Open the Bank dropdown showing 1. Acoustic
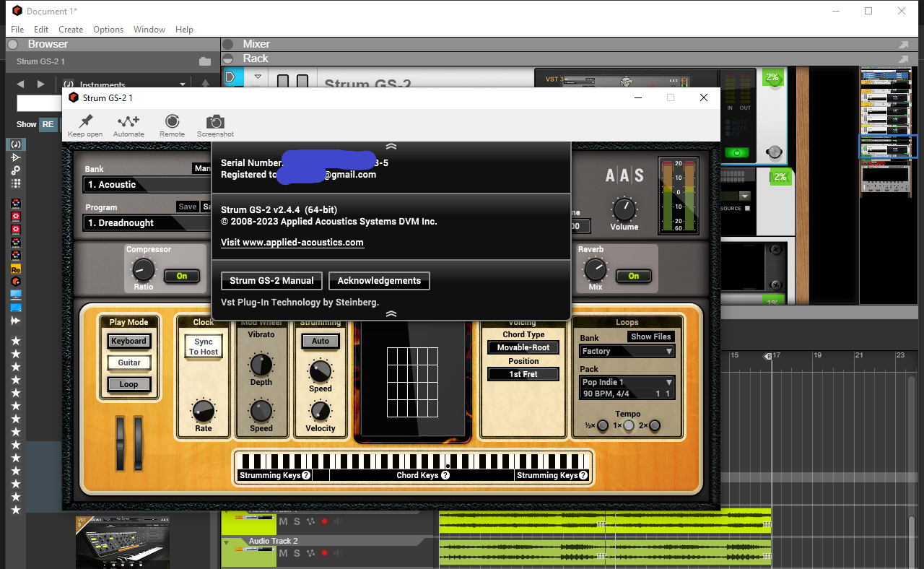924x569 pixels. pos(147,185)
